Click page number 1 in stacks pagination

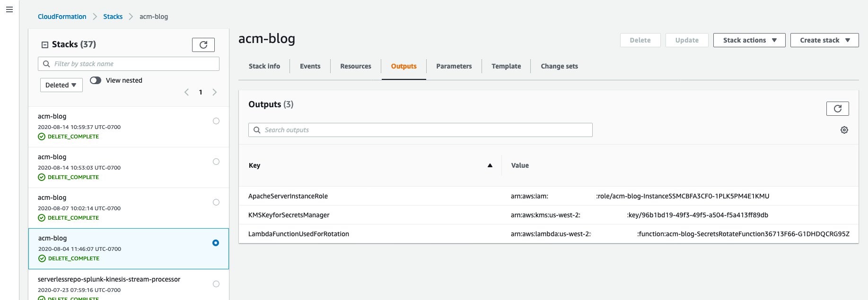point(201,92)
